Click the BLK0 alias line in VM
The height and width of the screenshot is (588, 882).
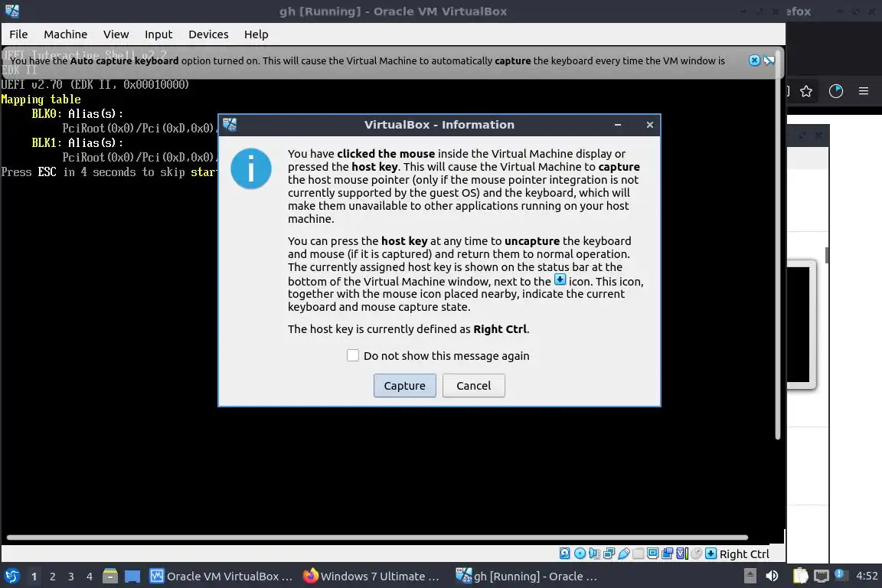tap(77, 113)
